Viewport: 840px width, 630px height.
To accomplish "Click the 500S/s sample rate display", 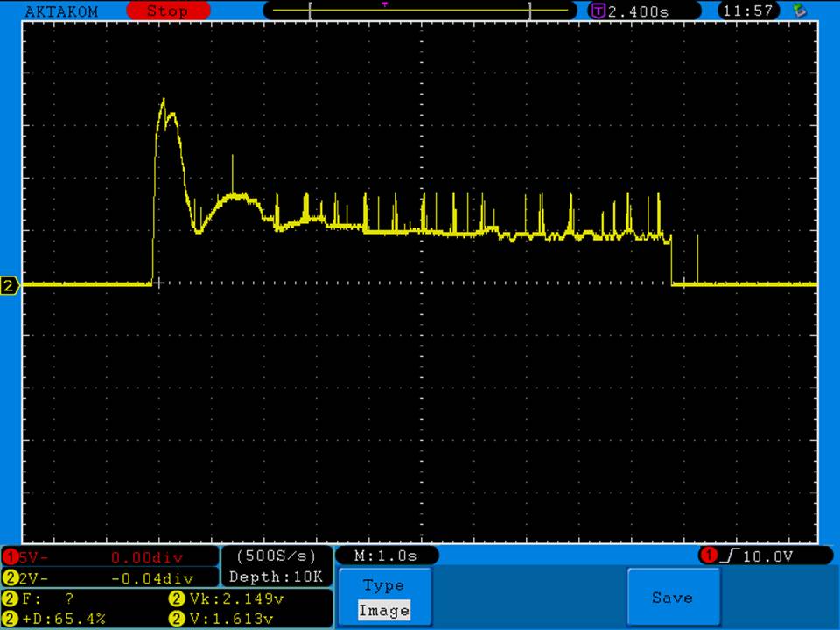I will [276, 556].
